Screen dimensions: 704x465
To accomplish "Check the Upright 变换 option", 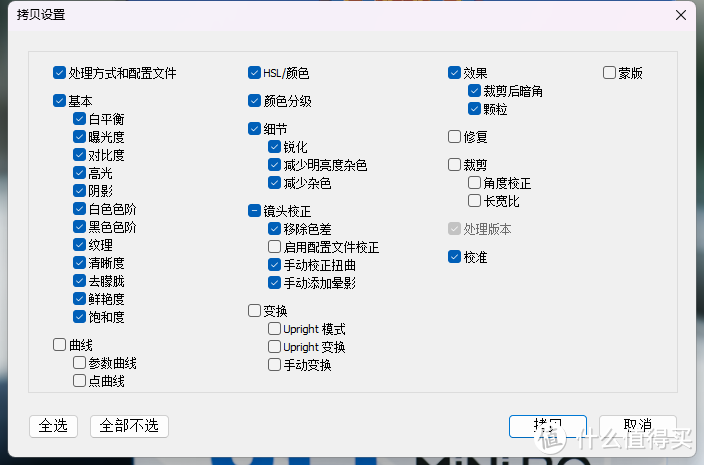I will 274,347.
